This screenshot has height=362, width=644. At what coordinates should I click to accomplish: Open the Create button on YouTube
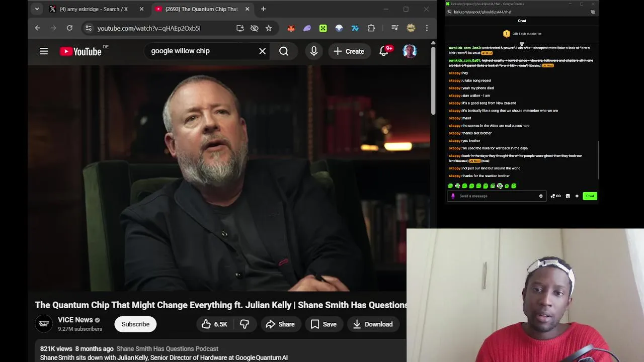[x=349, y=51]
